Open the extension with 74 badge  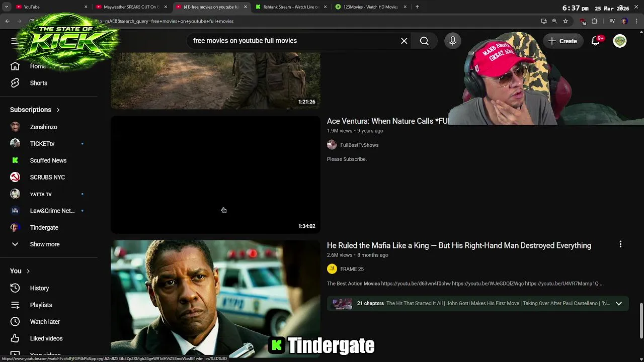point(583,21)
